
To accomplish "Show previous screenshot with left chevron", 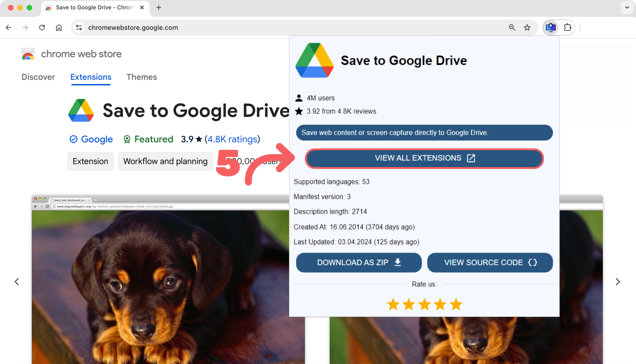I will (x=17, y=282).
